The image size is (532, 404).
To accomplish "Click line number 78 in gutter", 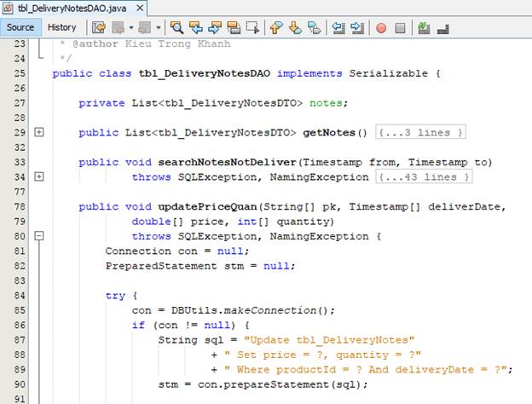I will [x=20, y=206].
